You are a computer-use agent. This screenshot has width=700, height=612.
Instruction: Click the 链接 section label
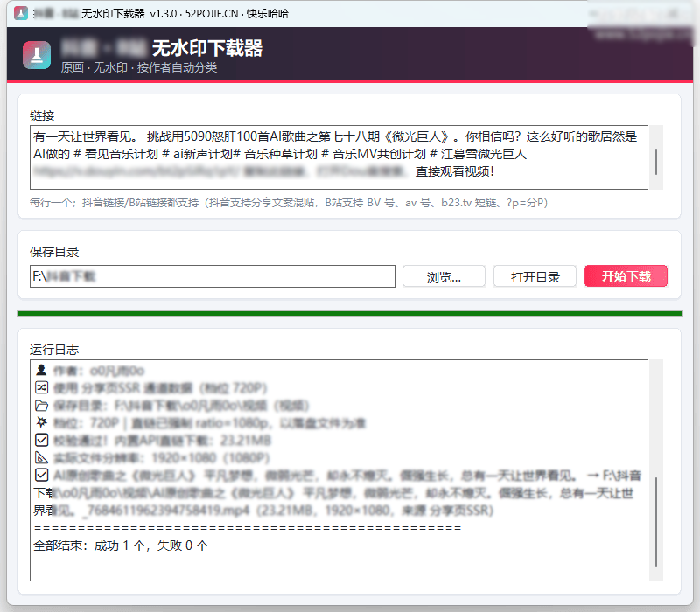tap(42, 115)
